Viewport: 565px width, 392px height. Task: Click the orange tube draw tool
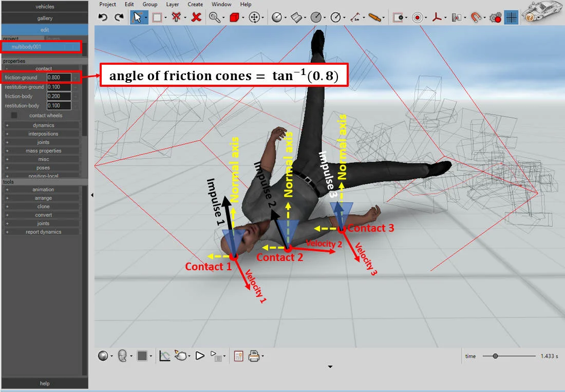tap(375, 17)
